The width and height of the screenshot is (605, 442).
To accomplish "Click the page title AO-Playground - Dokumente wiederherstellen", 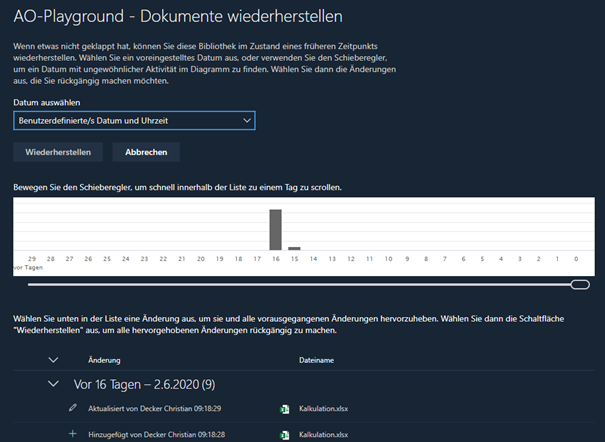I will [x=178, y=17].
